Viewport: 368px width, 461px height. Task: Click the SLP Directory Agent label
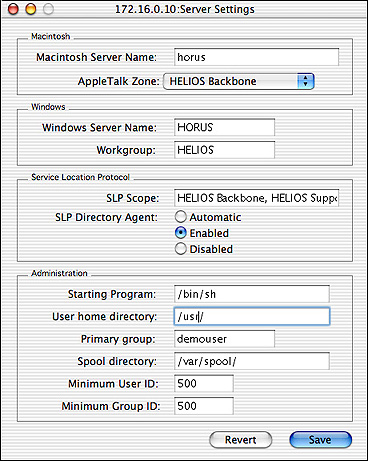106,217
